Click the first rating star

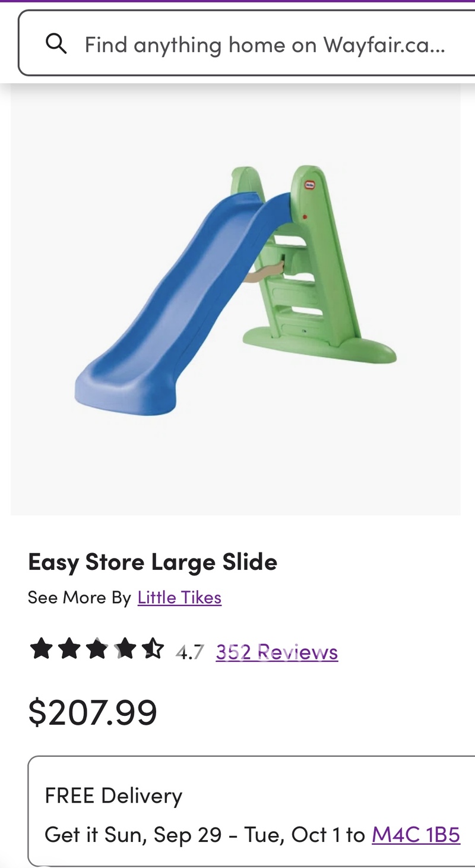[x=41, y=649]
